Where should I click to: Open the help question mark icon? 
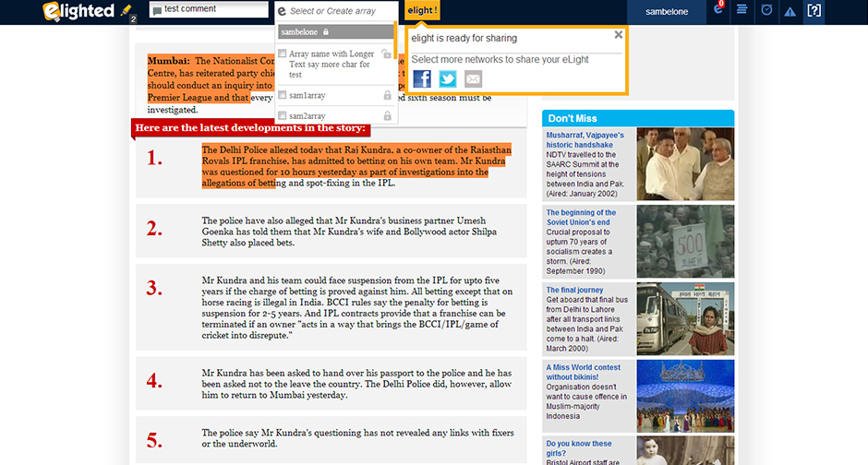coord(814,10)
